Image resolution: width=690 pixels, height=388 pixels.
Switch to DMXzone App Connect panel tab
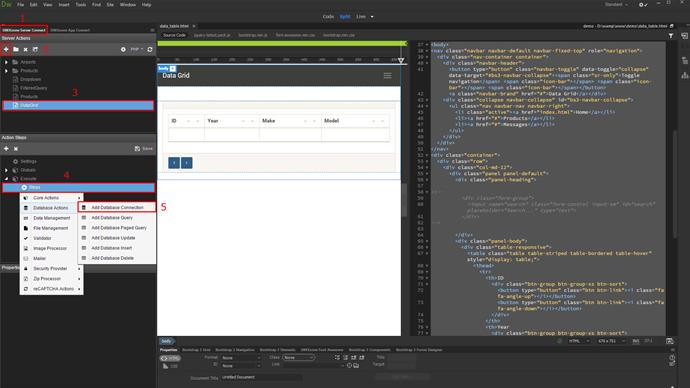[x=70, y=30]
